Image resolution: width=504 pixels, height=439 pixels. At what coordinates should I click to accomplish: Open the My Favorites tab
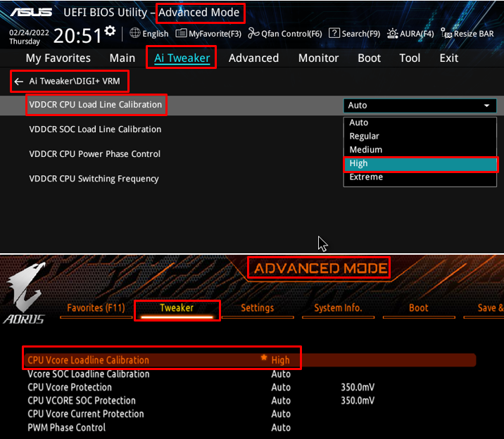pos(58,58)
